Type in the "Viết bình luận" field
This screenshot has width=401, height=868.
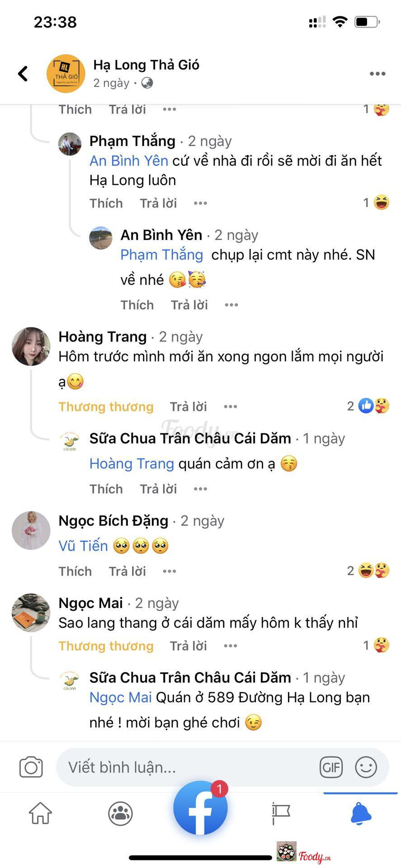click(x=185, y=767)
